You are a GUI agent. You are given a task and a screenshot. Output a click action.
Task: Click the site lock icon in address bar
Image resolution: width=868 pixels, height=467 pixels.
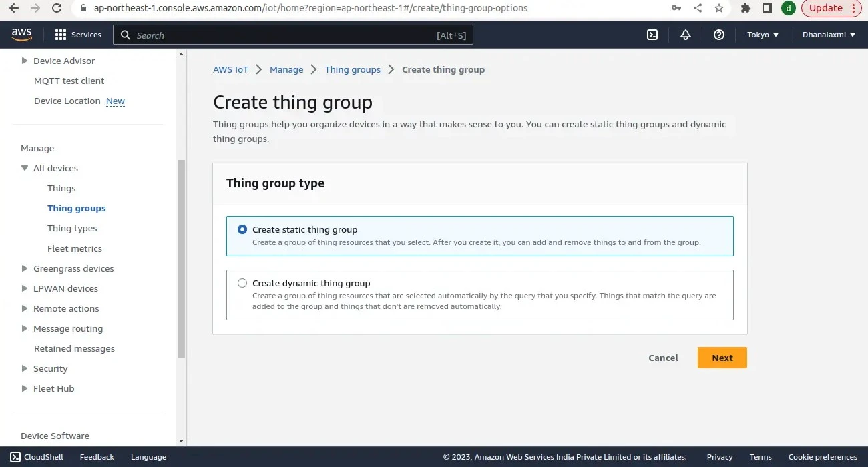pos(83,8)
